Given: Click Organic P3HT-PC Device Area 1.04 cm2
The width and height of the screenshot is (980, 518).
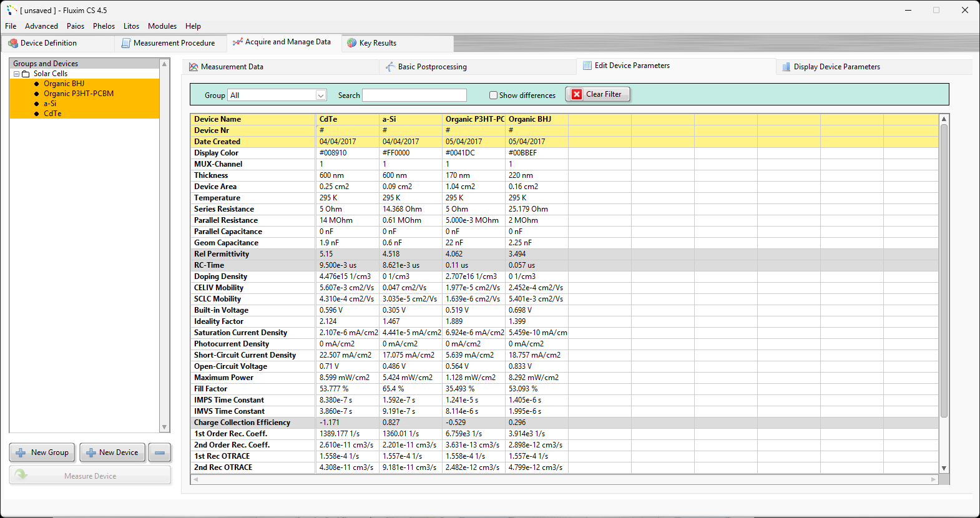Looking at the screenshot, I should (x=474, y=187).
